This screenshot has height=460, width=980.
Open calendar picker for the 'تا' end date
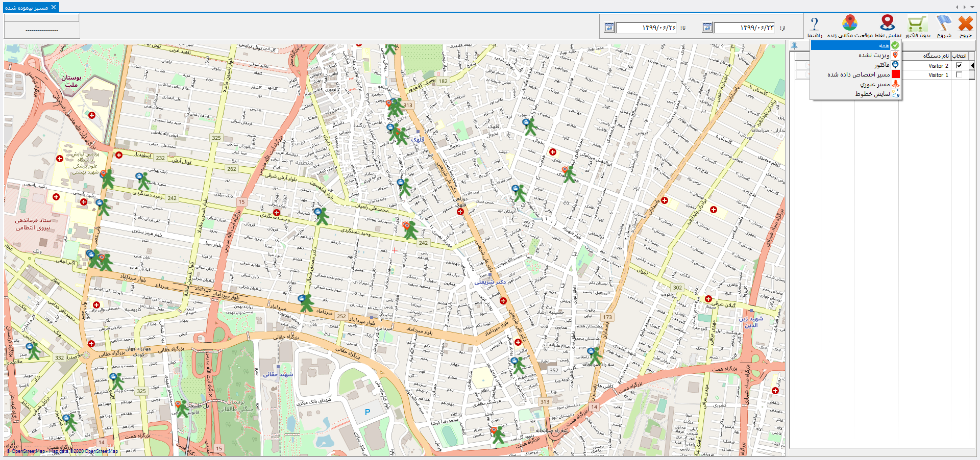pyautogui.click(x=609, y=28)
